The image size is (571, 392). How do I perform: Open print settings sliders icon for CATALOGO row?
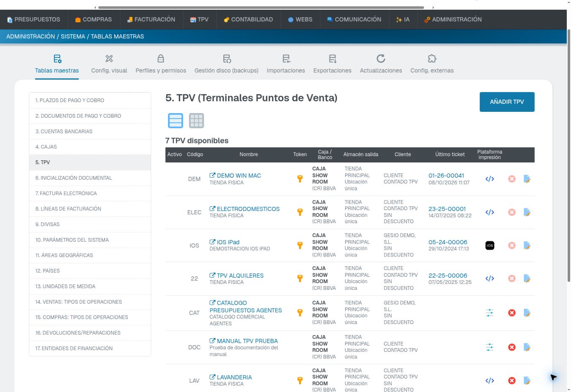[x=490, y=313]
